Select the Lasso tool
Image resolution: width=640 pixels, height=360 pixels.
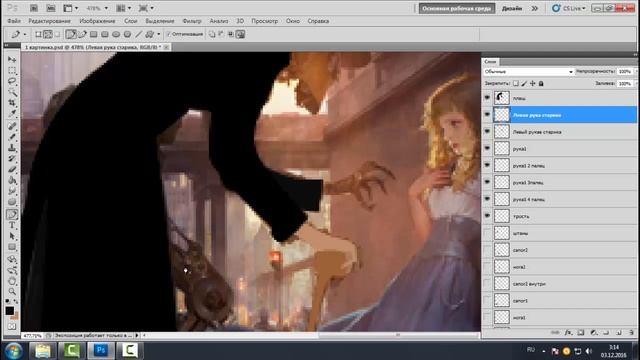coord(12,81)
